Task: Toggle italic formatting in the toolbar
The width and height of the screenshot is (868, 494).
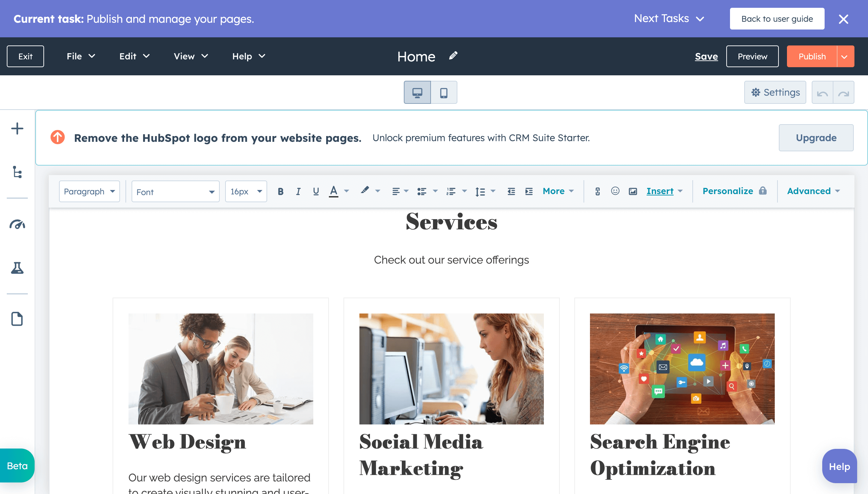Action: 298,191
